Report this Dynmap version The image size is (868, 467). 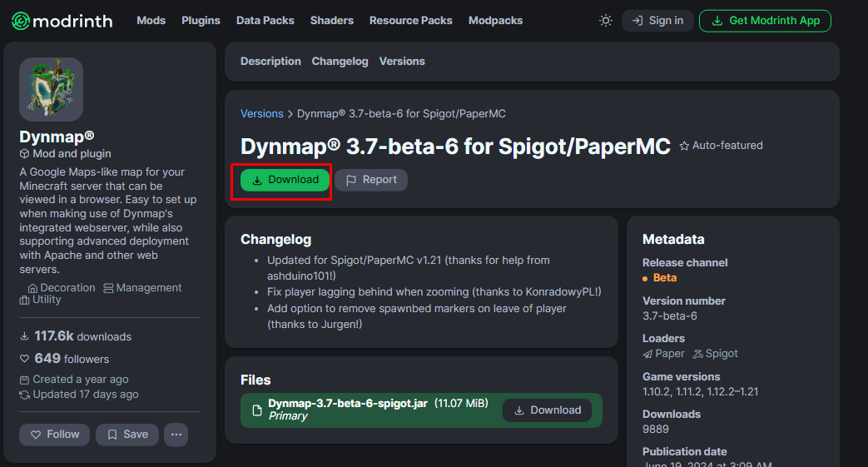(371, 180)
